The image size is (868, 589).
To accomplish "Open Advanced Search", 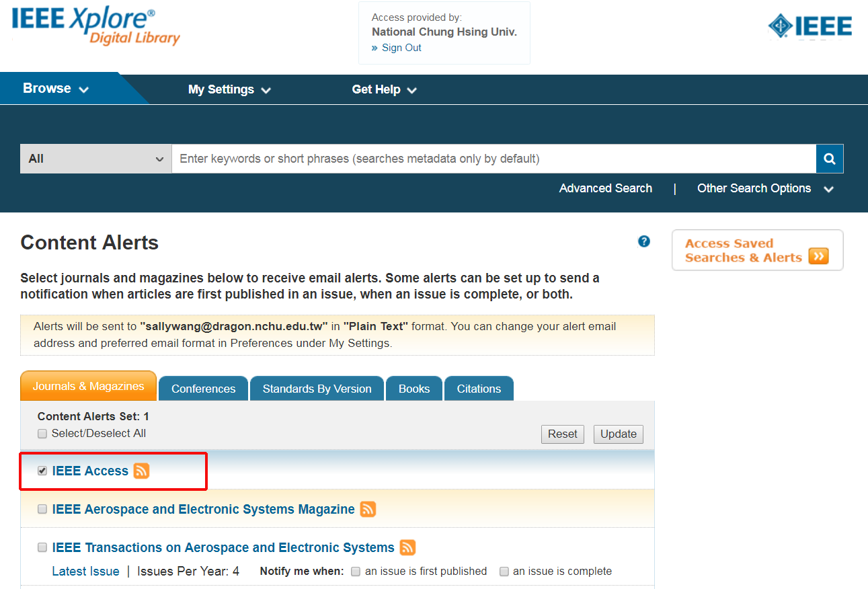I will pyautogui.click(x=606, y=188).
